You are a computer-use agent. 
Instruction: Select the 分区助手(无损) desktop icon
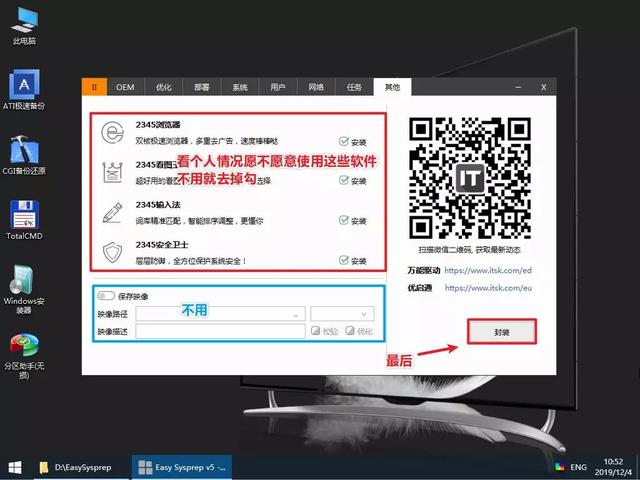coord(24,356)
